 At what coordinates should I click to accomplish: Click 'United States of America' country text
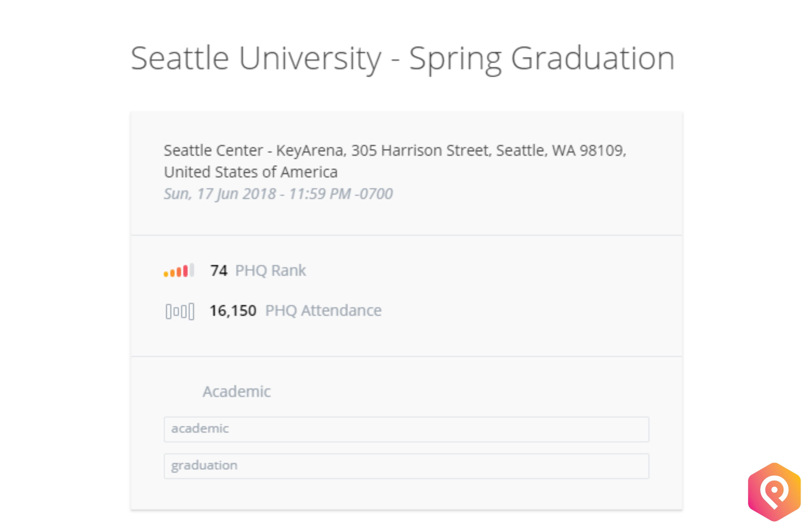tap(251, 172)
